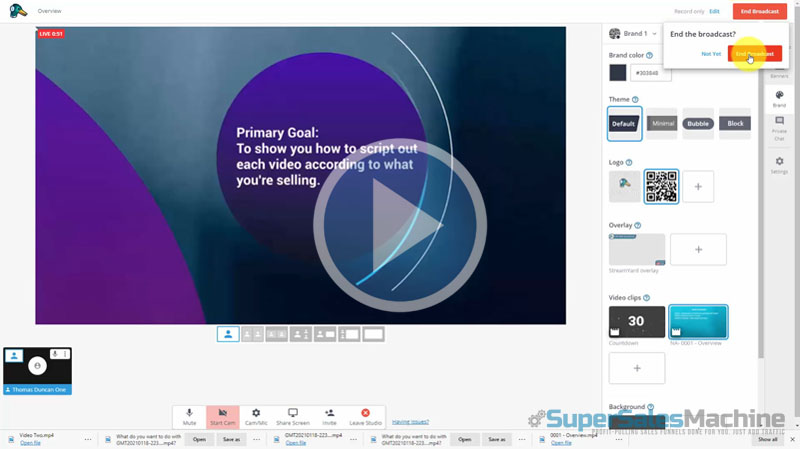The height and width of the screenshot is (449, 800).
Task: Toggle the Start Cam button
Action: [222, 416]
